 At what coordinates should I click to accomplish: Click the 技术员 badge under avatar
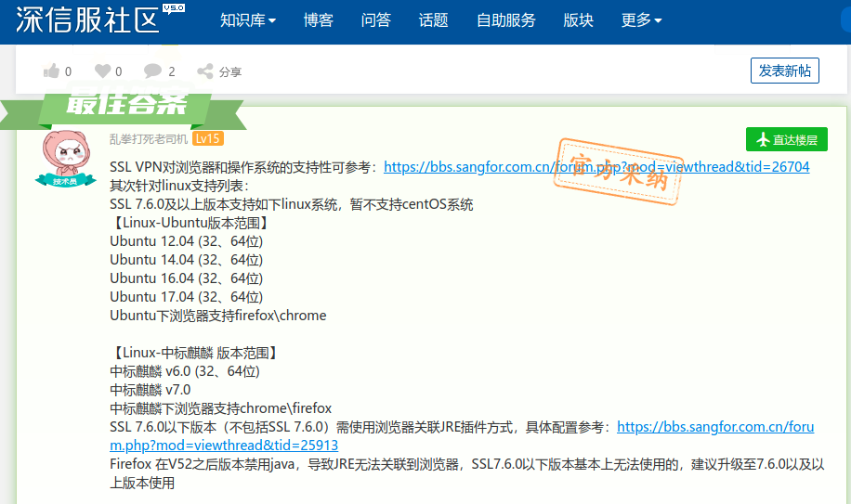pyautogui.click(x=65, y=181)
